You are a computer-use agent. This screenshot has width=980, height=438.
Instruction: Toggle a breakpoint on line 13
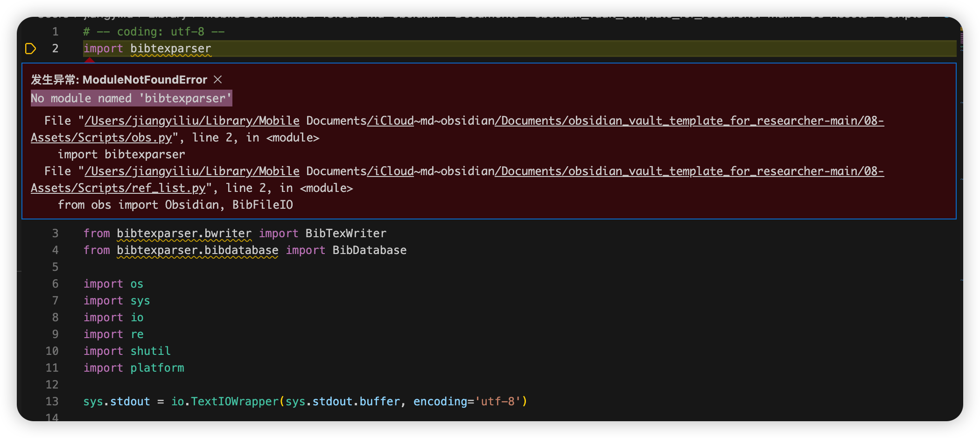pos(32,401)
